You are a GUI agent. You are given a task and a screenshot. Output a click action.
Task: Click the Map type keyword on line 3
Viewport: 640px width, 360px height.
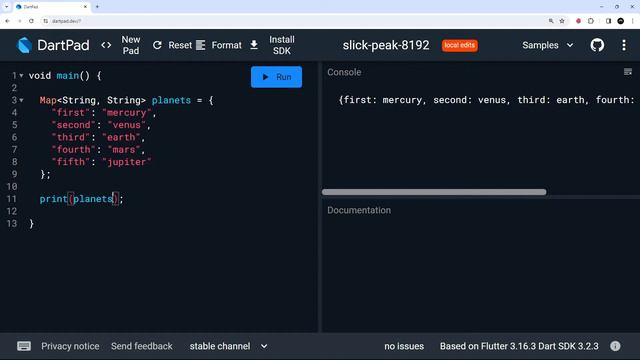(48, 100)
